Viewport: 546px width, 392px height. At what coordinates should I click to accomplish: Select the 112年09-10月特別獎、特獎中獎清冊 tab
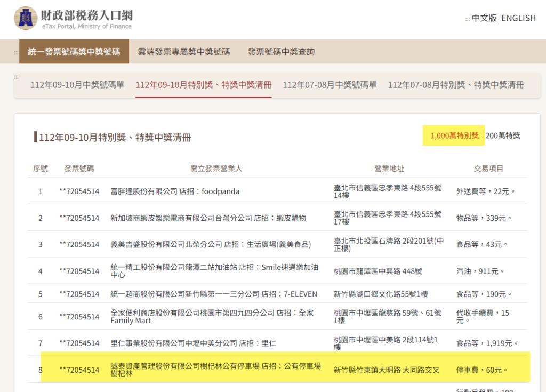coord(203,85)
